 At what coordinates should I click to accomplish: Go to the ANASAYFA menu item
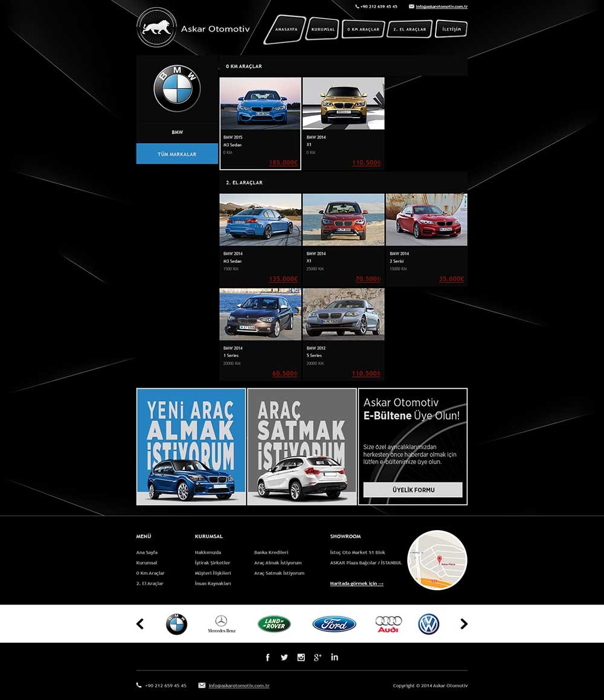coord(285,30)
